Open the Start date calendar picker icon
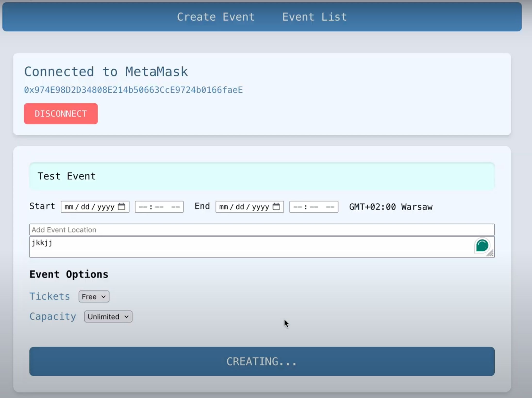 pyautogui.click(x=121, y=207)
